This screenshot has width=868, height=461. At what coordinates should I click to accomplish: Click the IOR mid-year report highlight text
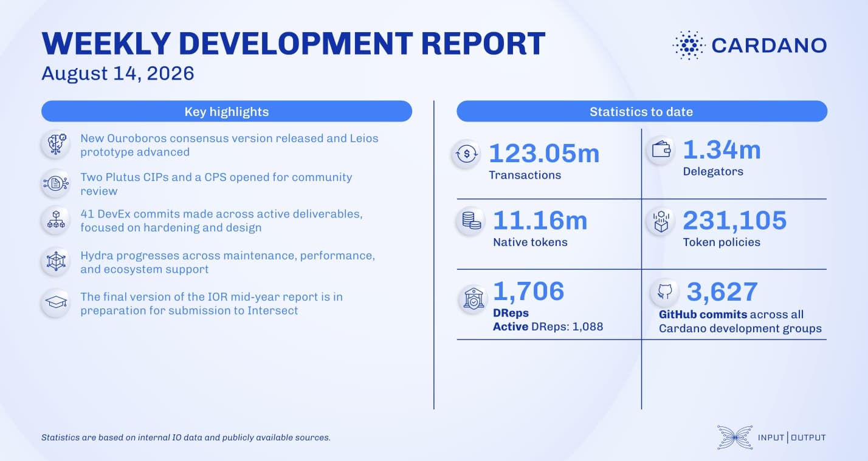pyautogui.click(x=212, y=303)
